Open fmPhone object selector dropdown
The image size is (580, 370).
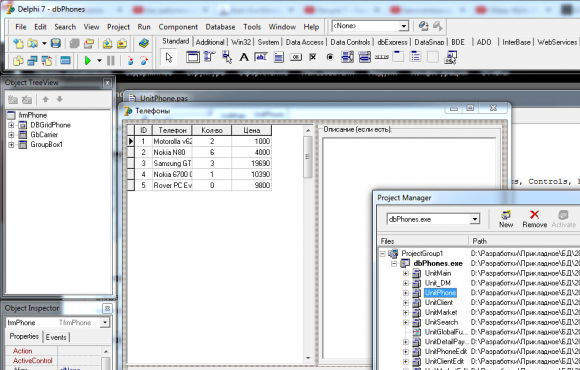coord(105,323)
